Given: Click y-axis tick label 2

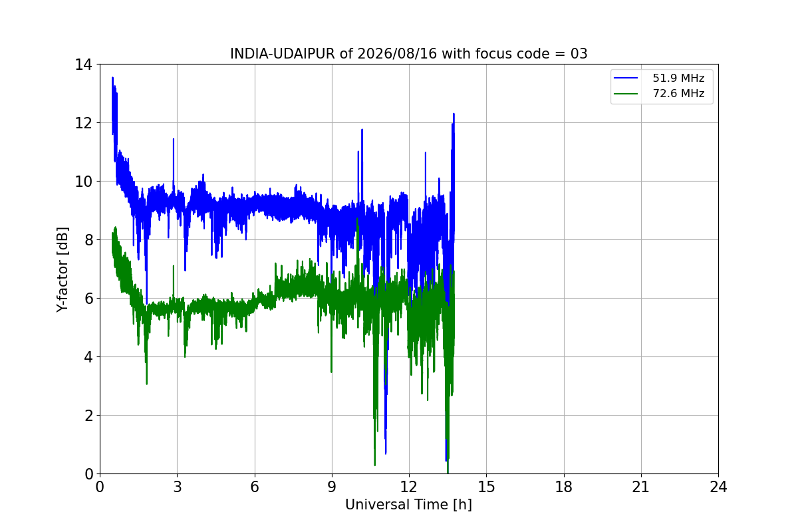Looking at the screenshot, I should [88, 416].
